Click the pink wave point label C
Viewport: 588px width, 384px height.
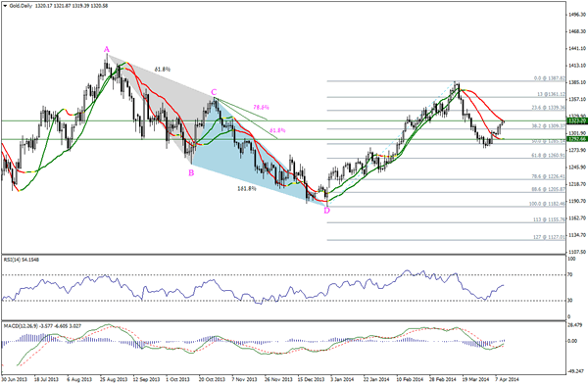tap(214, 92)
